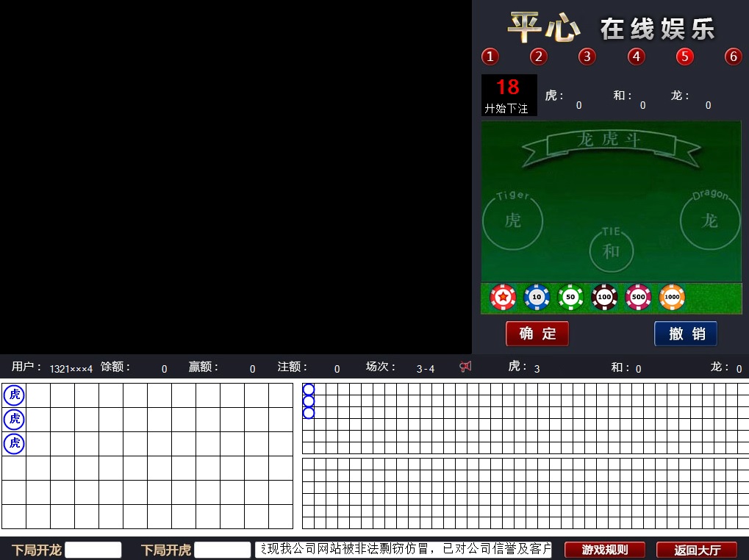Switch to table number 1
749x560 pixels.
490,57
